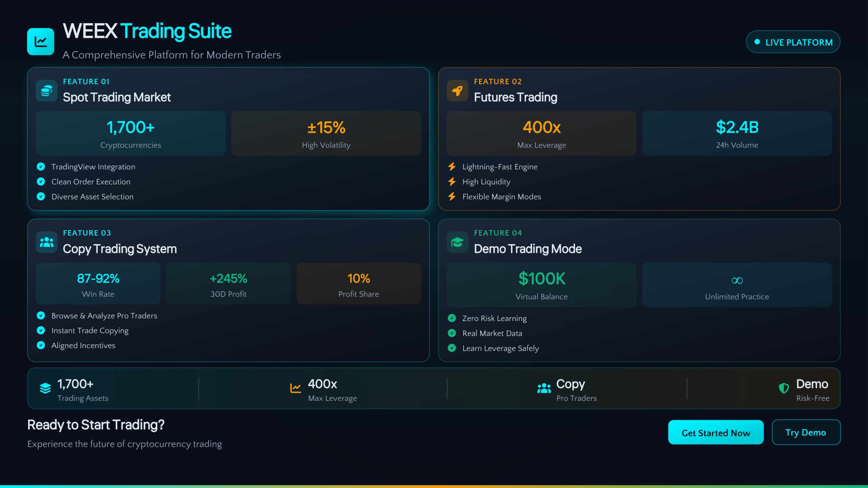Click the Instant Trade Copying text
Image resolution: width=868 pixels, height=488 pixels.
(x=90, y=331)
